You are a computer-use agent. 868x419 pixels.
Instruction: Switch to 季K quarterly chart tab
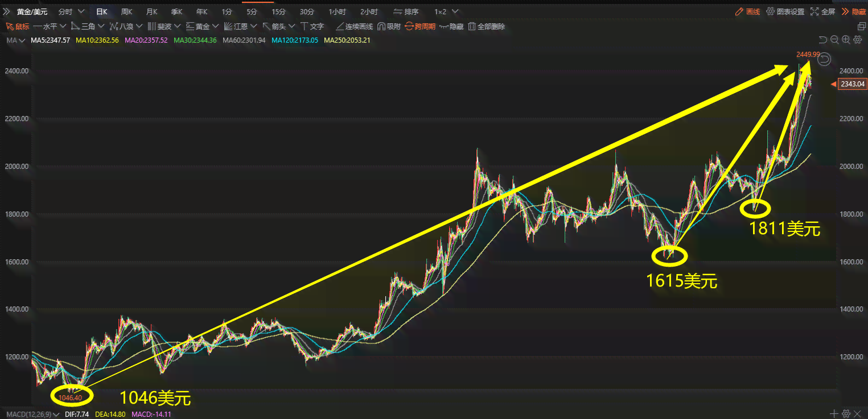coord(176,11)
